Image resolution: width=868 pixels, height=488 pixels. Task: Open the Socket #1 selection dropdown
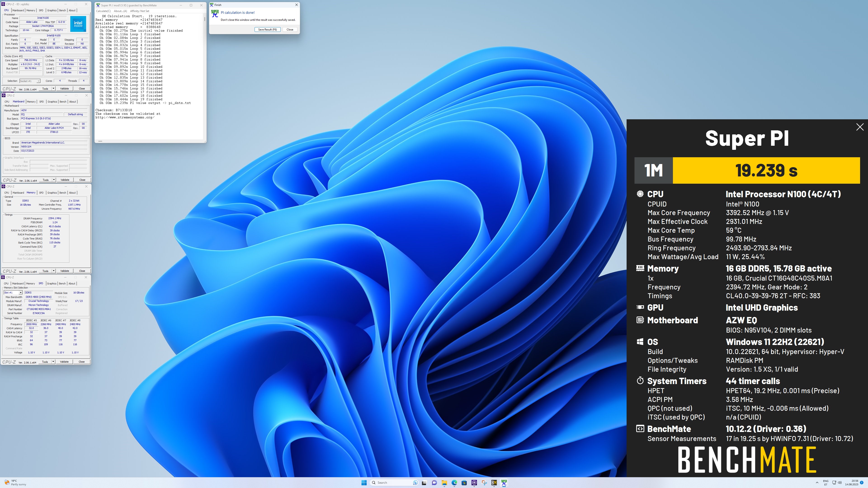click(x=30, y=81)
